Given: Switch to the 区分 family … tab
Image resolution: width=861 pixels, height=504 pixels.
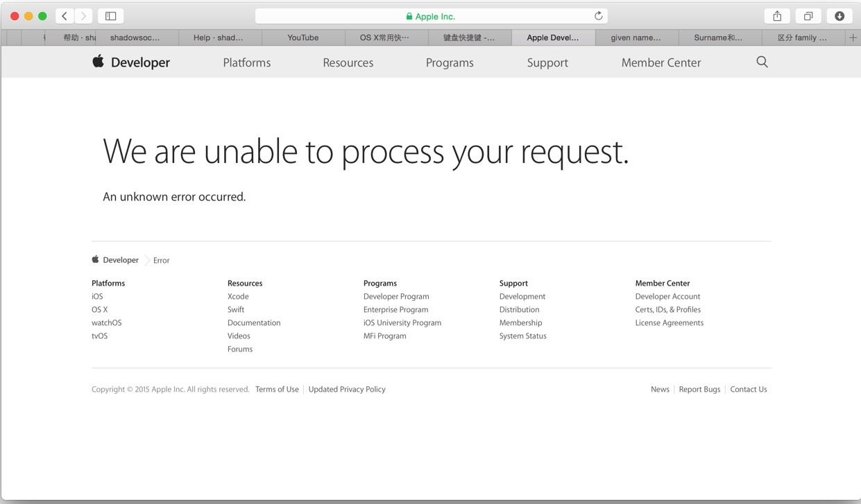Looking at the screenshot, I should [802, 37].
